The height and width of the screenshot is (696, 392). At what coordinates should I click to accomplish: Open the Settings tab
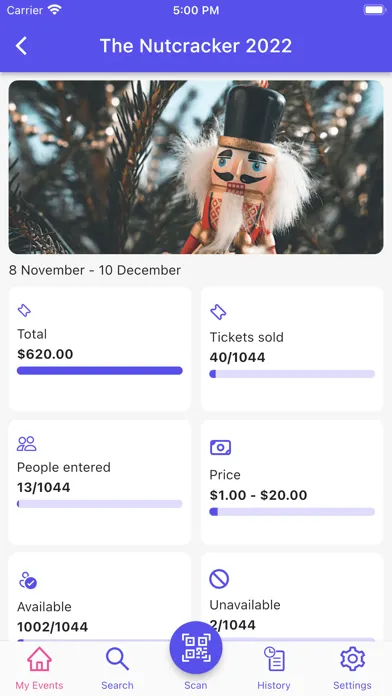click(352, 668)
